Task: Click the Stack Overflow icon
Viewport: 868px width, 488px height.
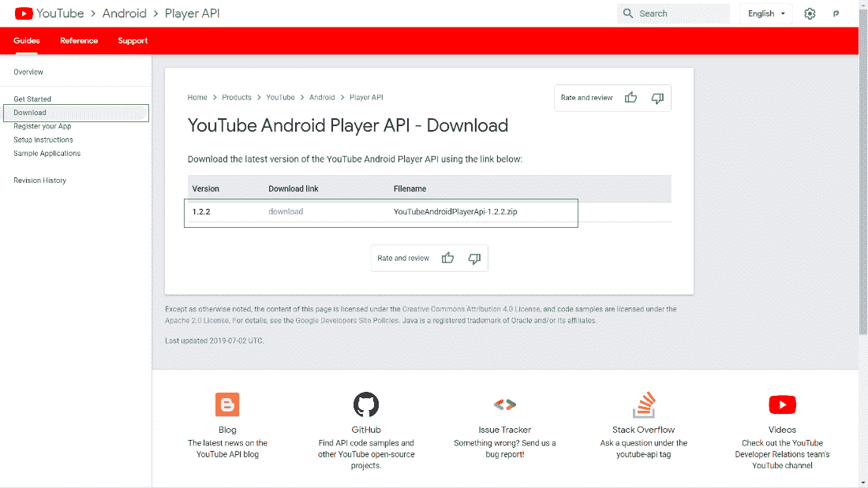Action: click(644, 404)
